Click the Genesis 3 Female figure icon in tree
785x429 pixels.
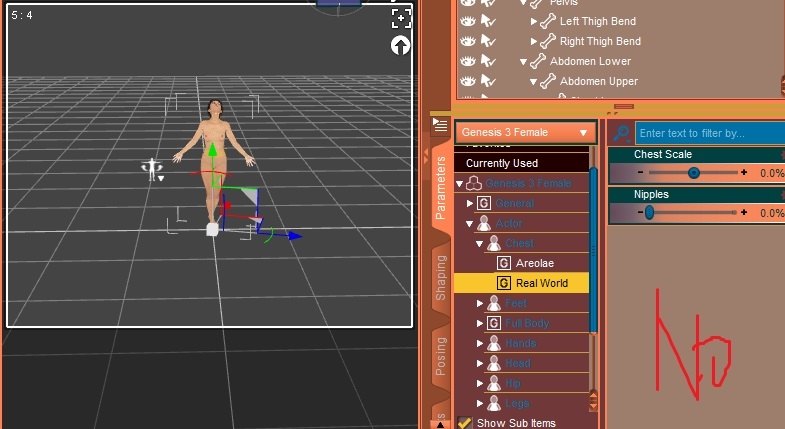pyautogui.click(x=474, y=184)
